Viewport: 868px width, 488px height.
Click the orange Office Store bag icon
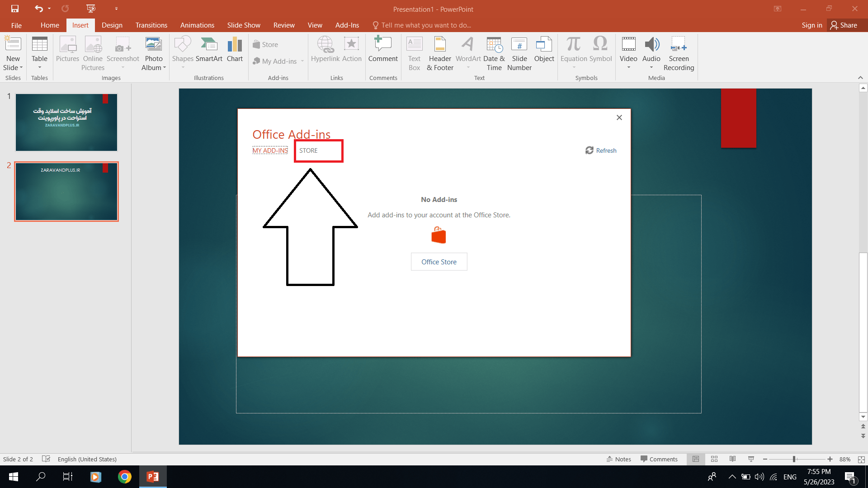click(439, 235)
